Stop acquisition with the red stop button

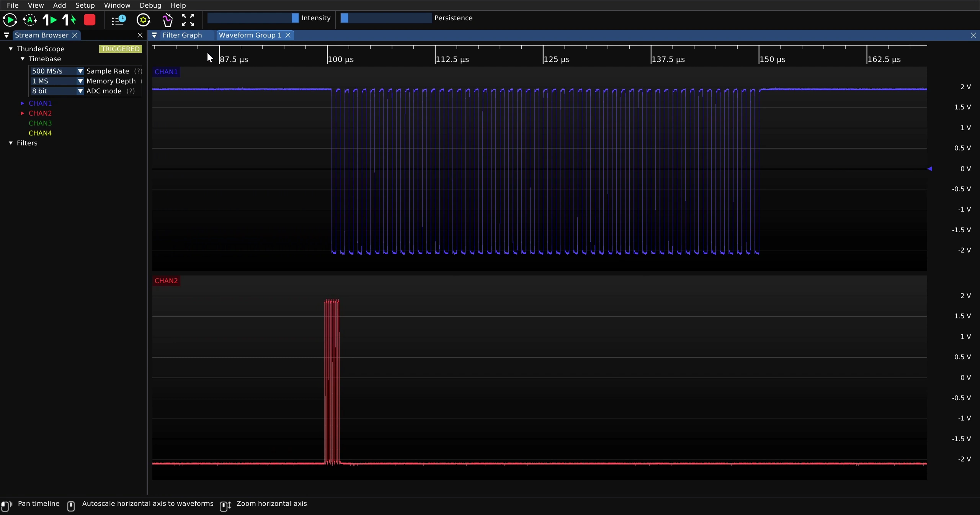[x=90, y=20]
